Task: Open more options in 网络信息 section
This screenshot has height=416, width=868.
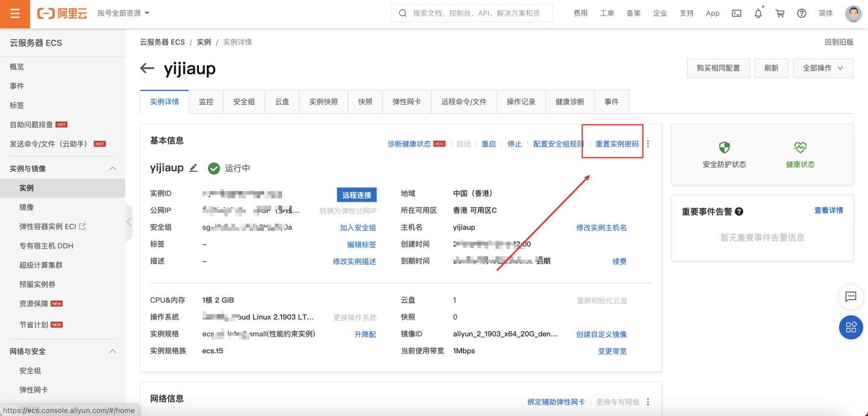Action: click(x=648, y=402)
